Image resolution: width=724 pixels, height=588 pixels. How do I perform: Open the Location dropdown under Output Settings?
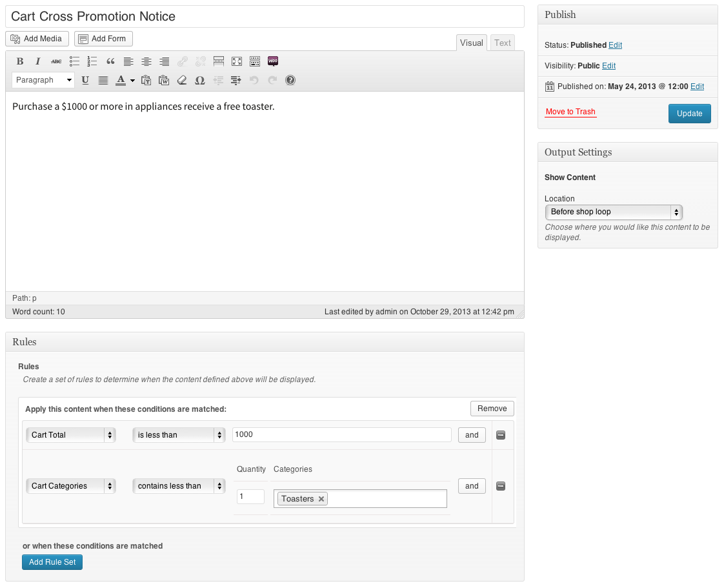(x=612, y=212)
